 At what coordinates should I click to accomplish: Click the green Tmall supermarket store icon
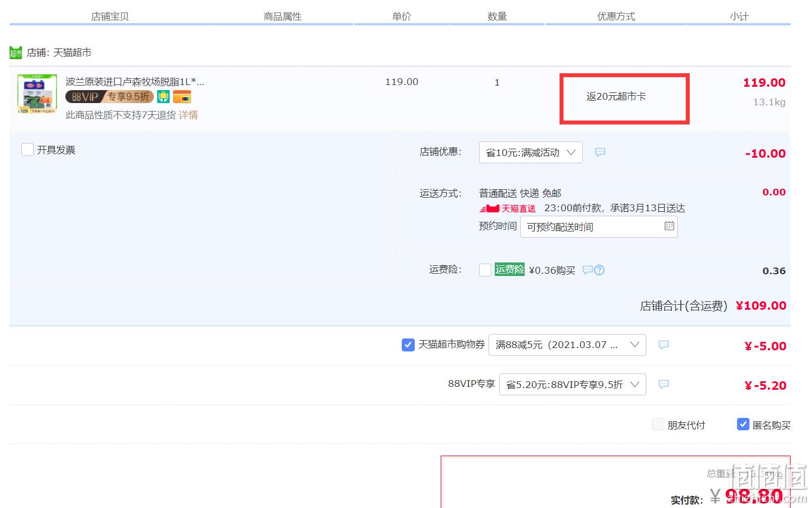[16, 53]
